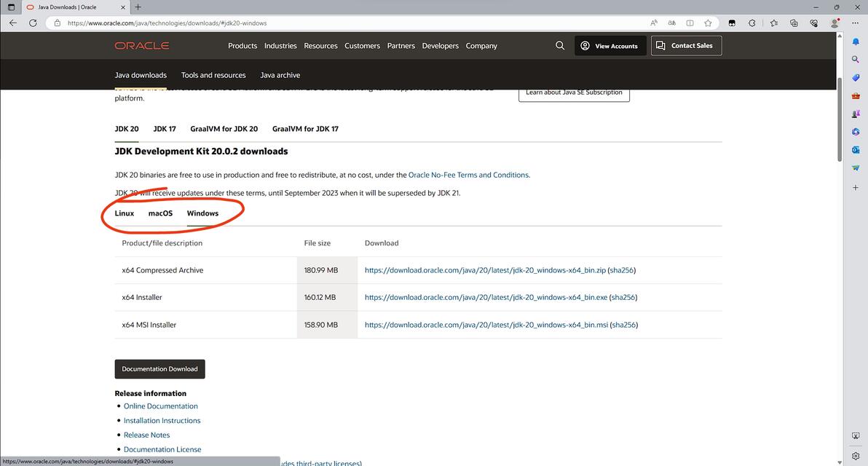Viewport: 868px width, 466px height.
Task: Switch to the JDK 17 tab
Action: pos(165,129)
